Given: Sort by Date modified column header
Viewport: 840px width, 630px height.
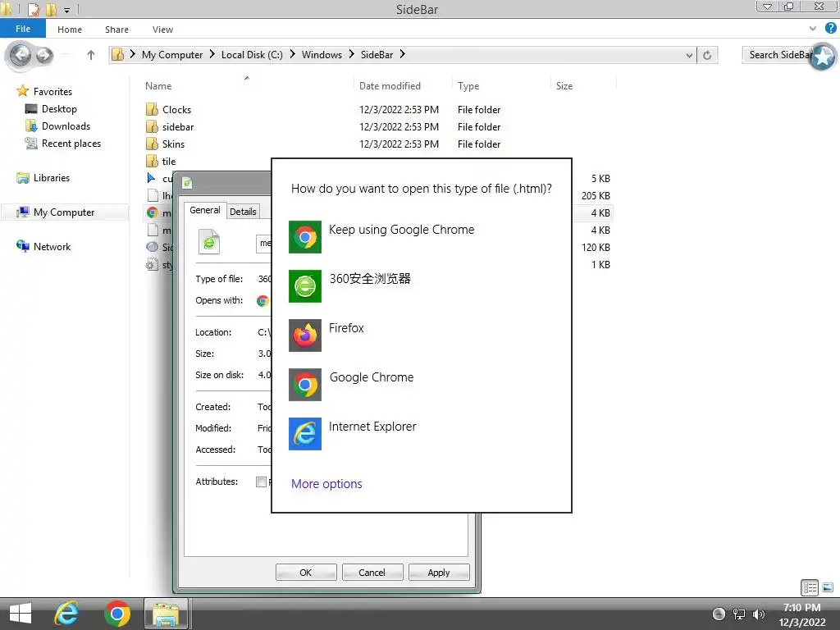Looking at the screenshot, I should point(390,85).
